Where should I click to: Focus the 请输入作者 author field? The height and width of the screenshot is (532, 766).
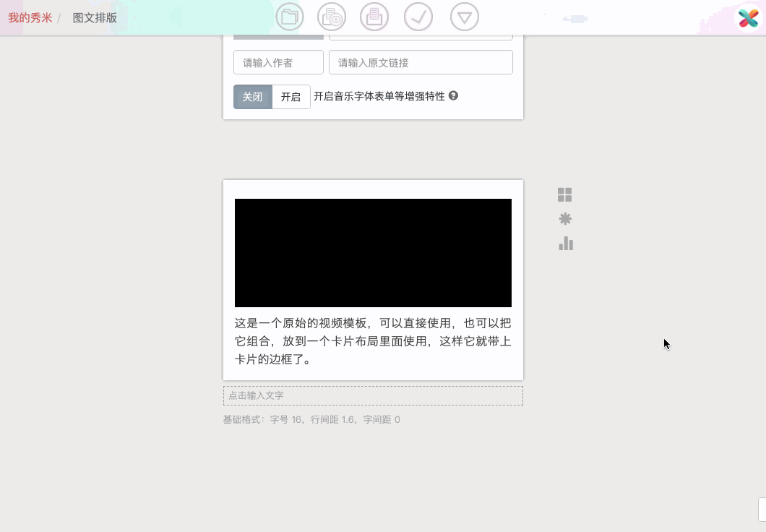[278, 63]
